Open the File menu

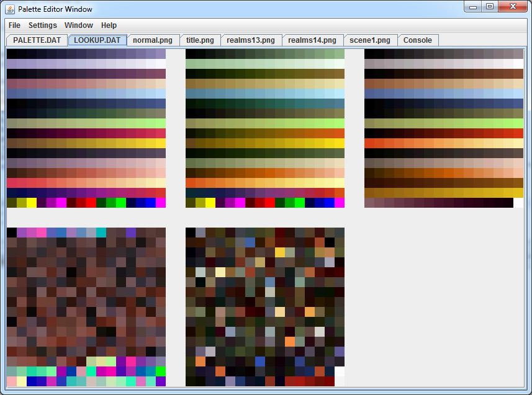tap(14, 25)
